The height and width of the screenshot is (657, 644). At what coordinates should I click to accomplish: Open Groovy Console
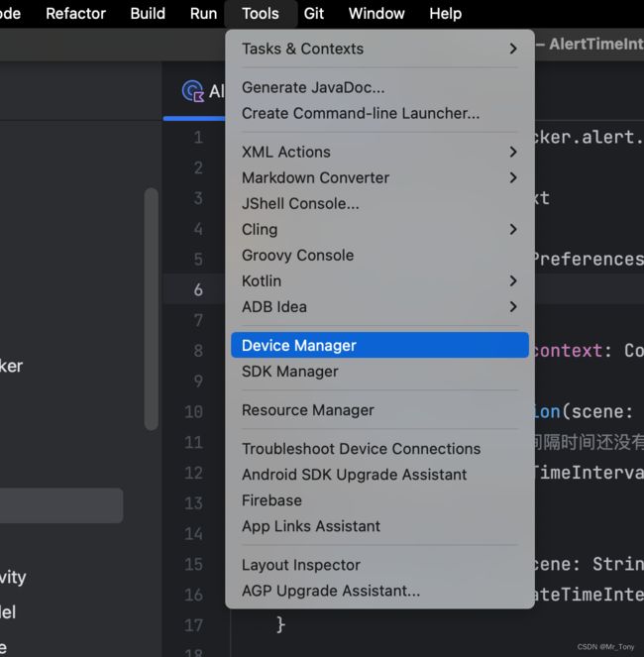(x=379, y=256)
